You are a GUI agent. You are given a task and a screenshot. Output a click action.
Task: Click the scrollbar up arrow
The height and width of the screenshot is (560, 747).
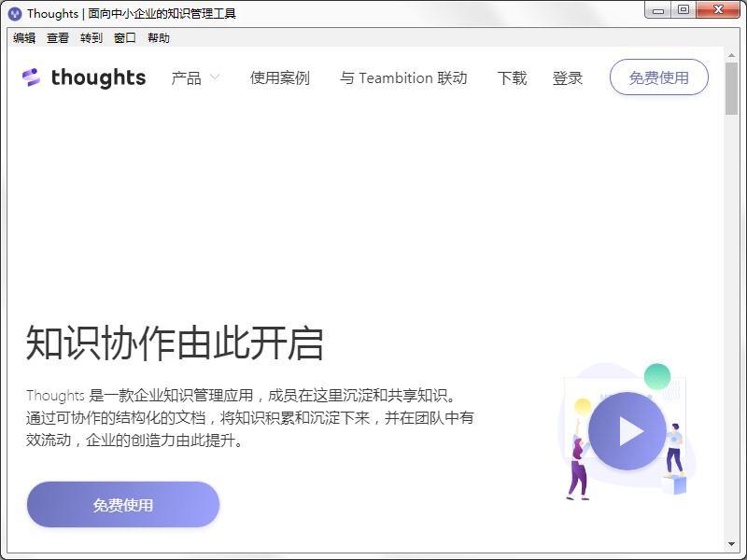click(x=731, y=54)
